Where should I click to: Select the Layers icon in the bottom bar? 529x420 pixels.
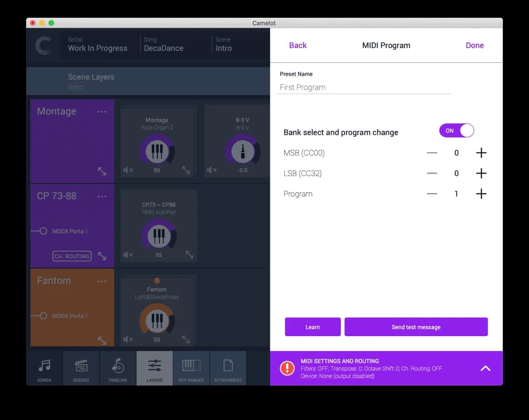pyautogui.click(x=155, y=368)
